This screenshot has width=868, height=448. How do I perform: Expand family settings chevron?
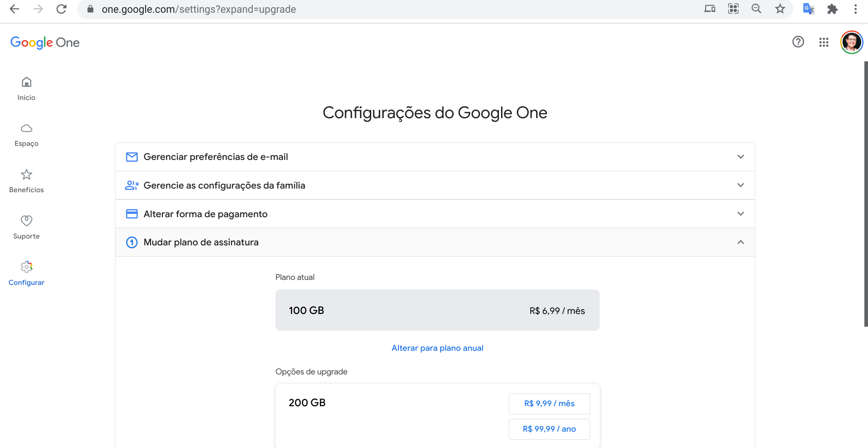741,185
